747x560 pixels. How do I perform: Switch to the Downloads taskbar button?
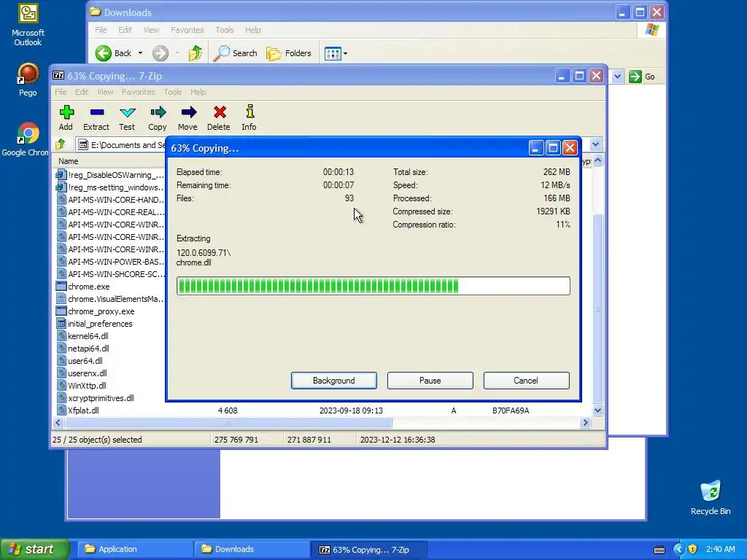coord(252,549)
